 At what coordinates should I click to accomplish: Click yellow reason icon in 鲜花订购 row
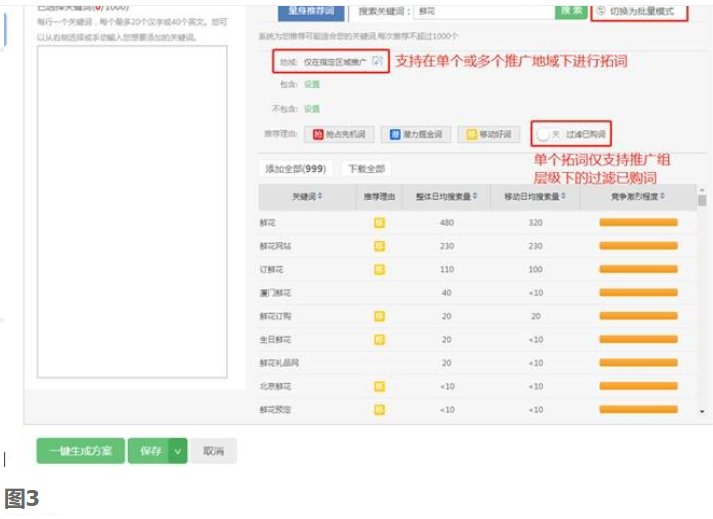(x=379, y=316)
